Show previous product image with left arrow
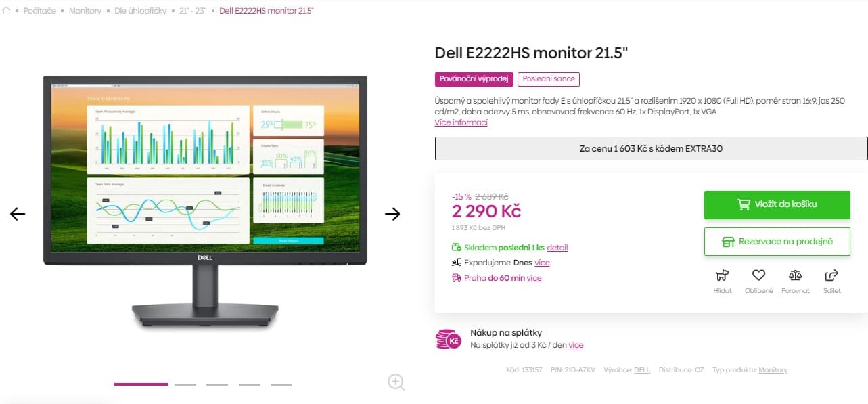Image resolution: width=868 pixels, height=404 pixels. click(18, 214)
